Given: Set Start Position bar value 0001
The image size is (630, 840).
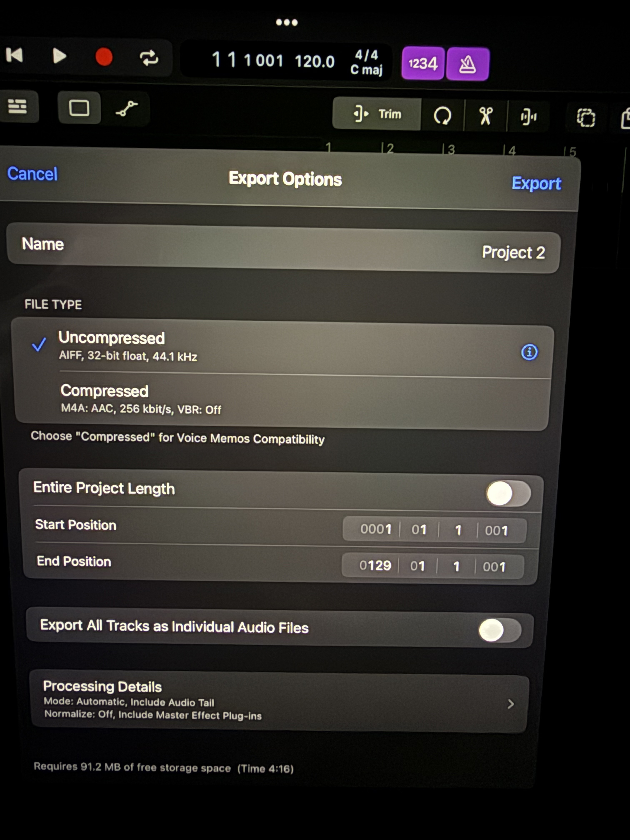Looking at the screenshot, I should pos(376,529).
